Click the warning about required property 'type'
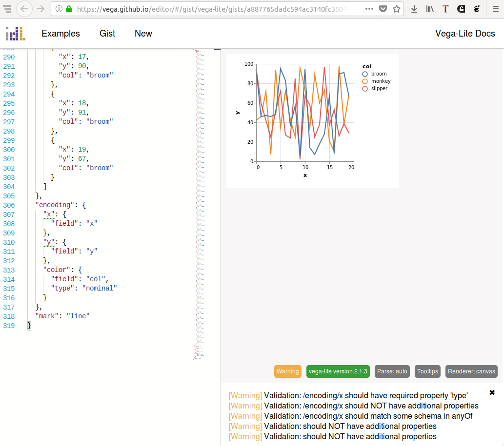Screen dimensions: 504x446 point(348,396)
